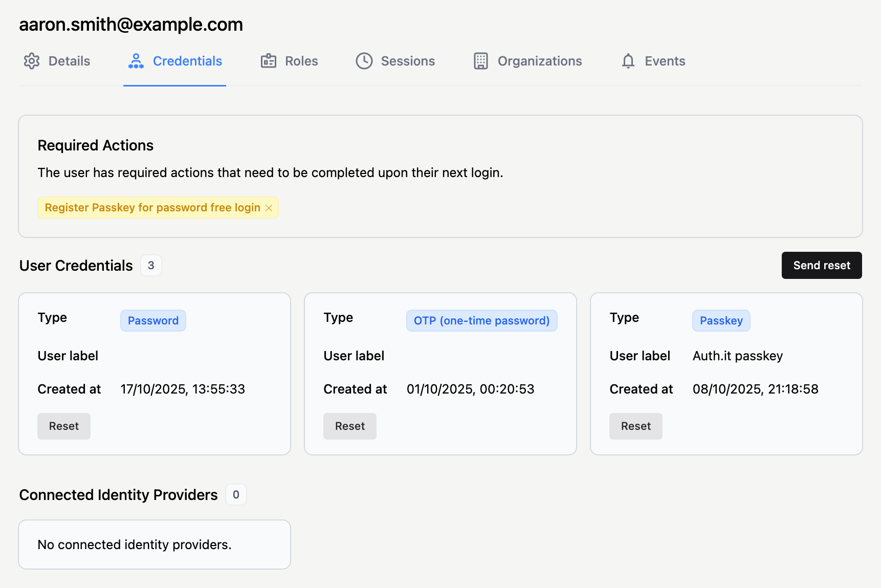Click the User Credentials count badge
This screenshot has height=588, width=881.
coord(151,265)
